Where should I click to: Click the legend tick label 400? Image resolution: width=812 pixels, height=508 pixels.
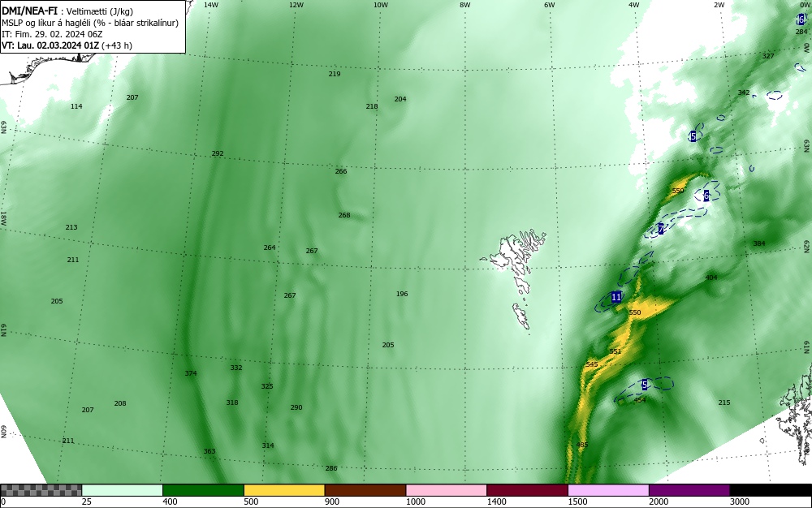(x=171, y=502)
